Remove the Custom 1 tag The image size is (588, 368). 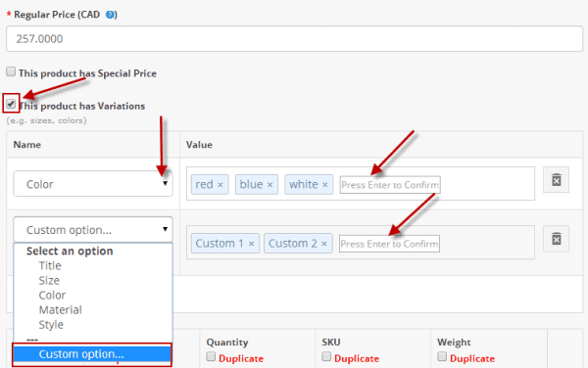point(251,244)
